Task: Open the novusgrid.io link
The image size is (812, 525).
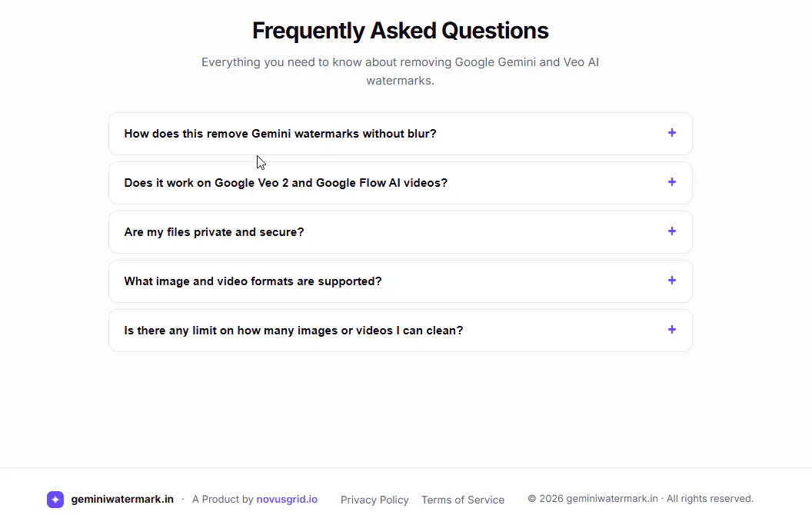Action: coord(287,499)
